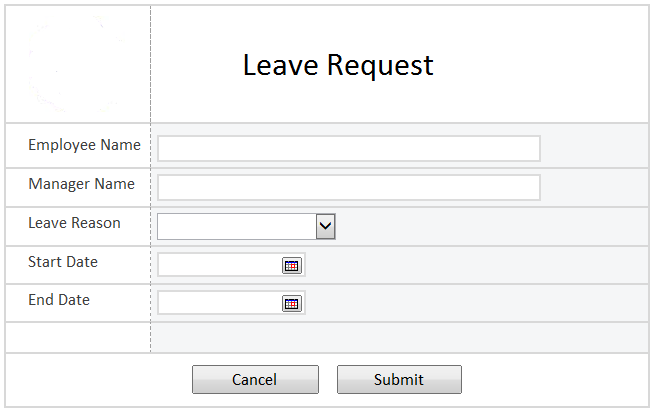Open the End Date calendar picker
The width and height of the screenshot is (654, 412).
292,303
